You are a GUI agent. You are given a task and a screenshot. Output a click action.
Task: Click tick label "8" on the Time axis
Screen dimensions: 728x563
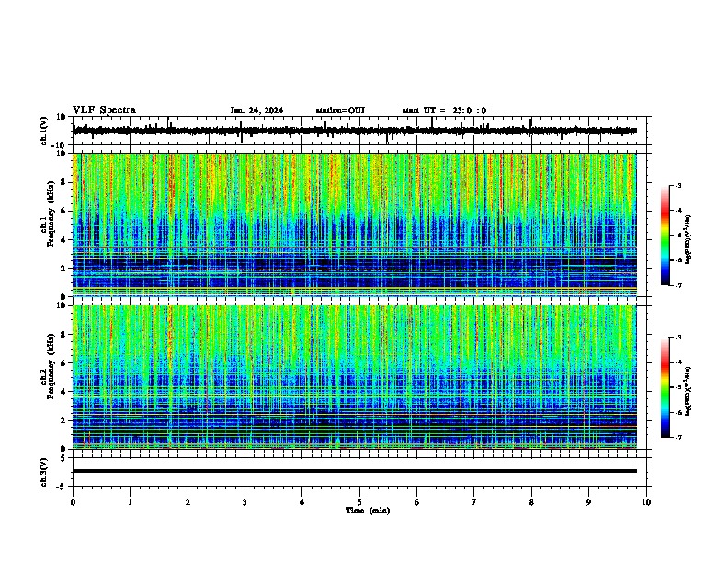(x=531, y=502)
